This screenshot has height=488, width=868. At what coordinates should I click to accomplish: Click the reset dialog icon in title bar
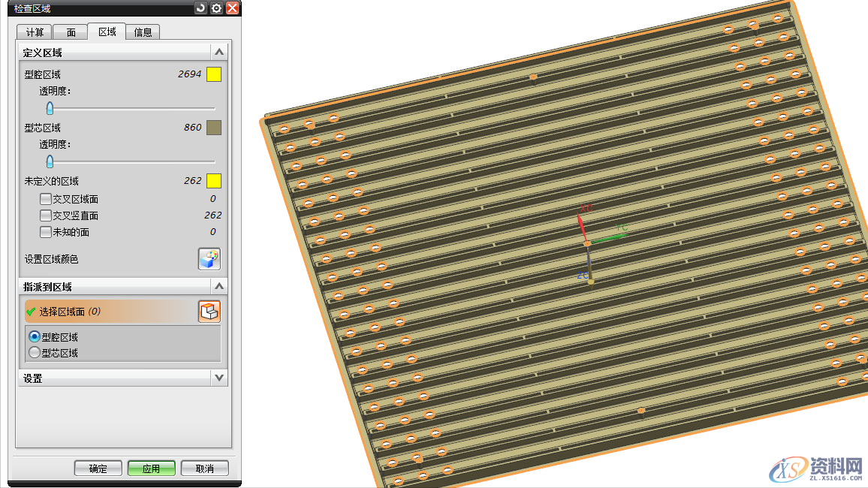tap(200, 8)
